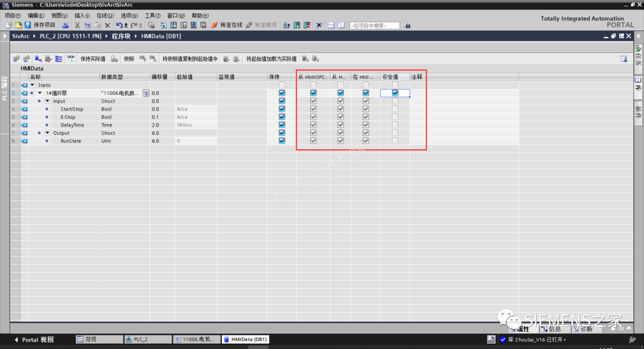
Task: Click the Delete X icon in main toolbar
Action: click(x=107, y=25)
